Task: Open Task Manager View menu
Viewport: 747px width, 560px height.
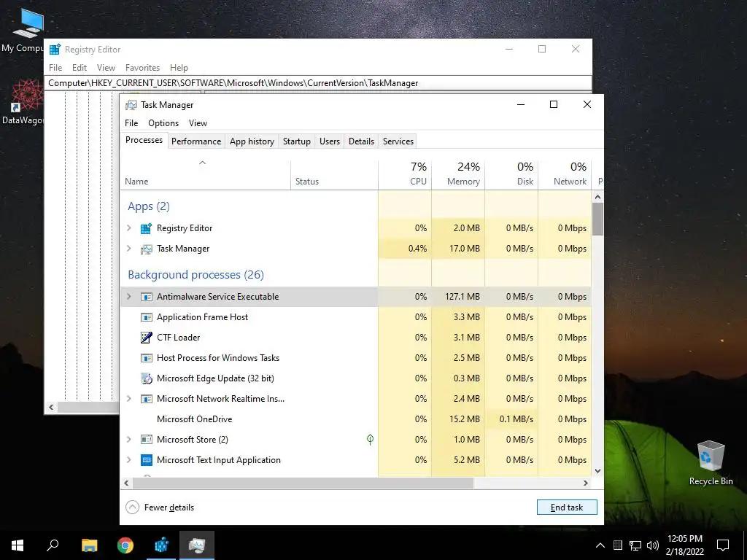Action: pos(198,122)
